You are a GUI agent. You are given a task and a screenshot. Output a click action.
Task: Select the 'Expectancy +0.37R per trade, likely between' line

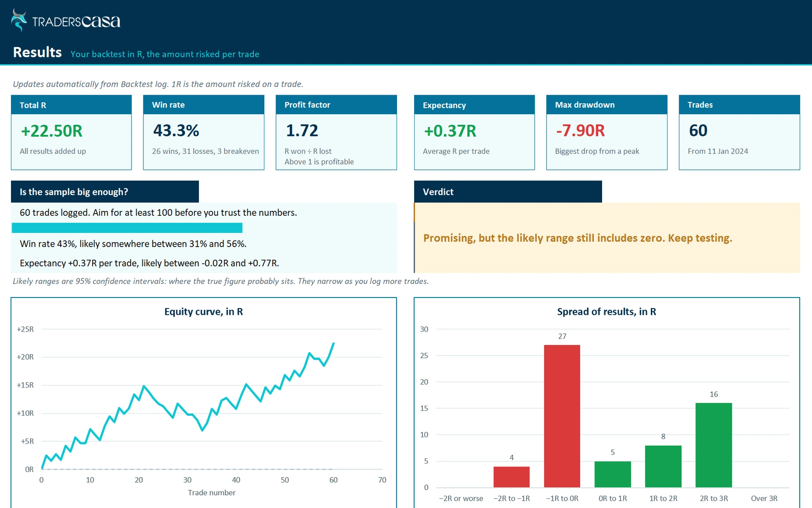pyautogui.click(x=149, y=263)
